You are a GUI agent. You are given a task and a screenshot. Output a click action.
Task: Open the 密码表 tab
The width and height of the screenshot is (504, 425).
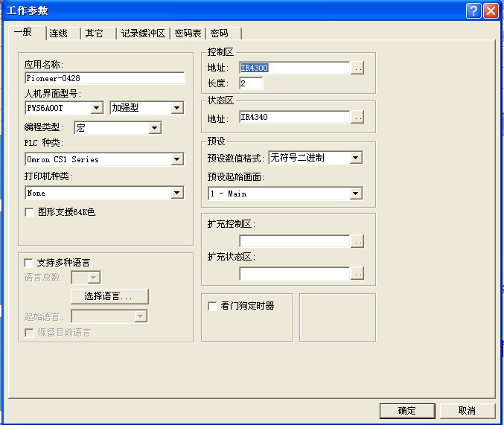[x=188, y=33]
